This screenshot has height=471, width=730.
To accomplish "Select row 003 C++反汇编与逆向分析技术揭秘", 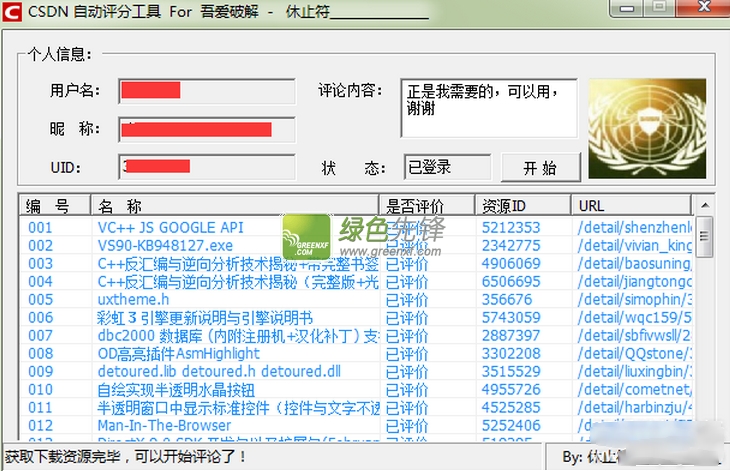I will click(x=356, y=263).
